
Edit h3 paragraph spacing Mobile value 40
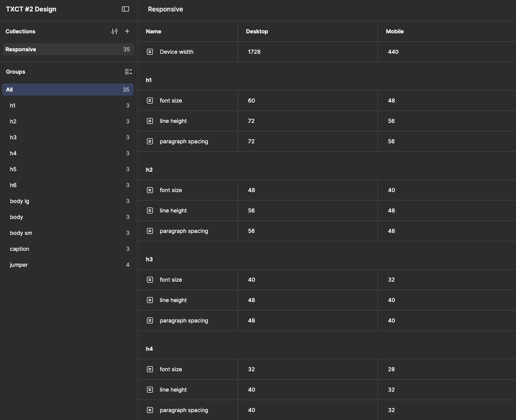447,320
